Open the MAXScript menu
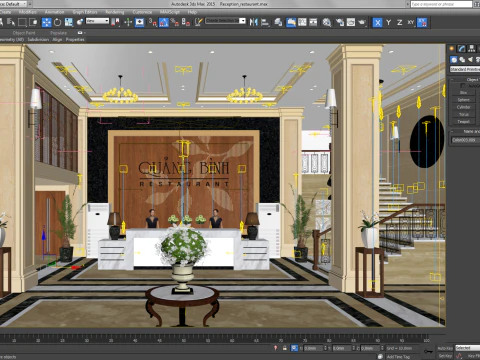Image resolution: width=480 pixels, height=360 pixels. 170,12
